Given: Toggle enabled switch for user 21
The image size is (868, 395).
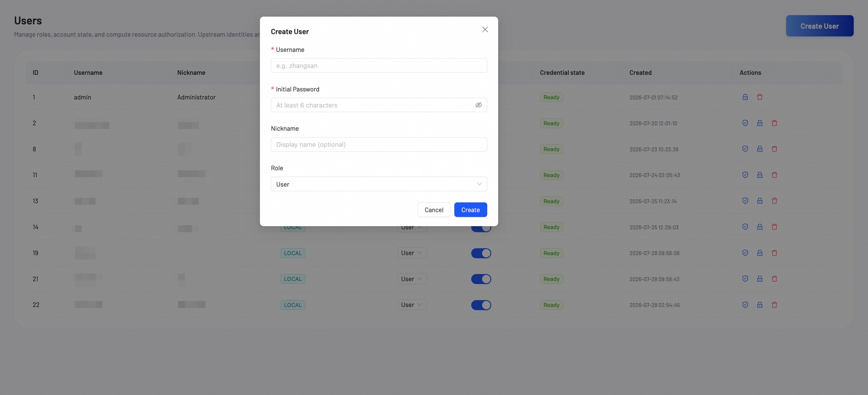Looking at the screenshot, I should (x=481, y=279).
